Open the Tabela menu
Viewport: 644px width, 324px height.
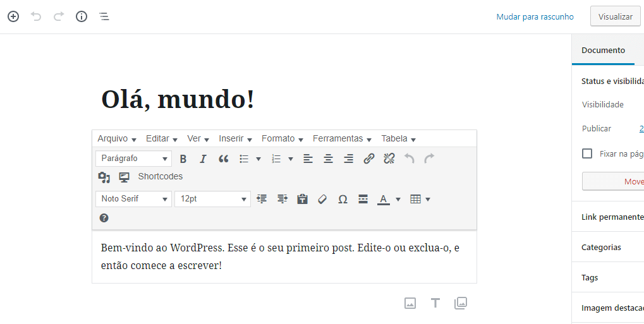[x=398, y=139]
